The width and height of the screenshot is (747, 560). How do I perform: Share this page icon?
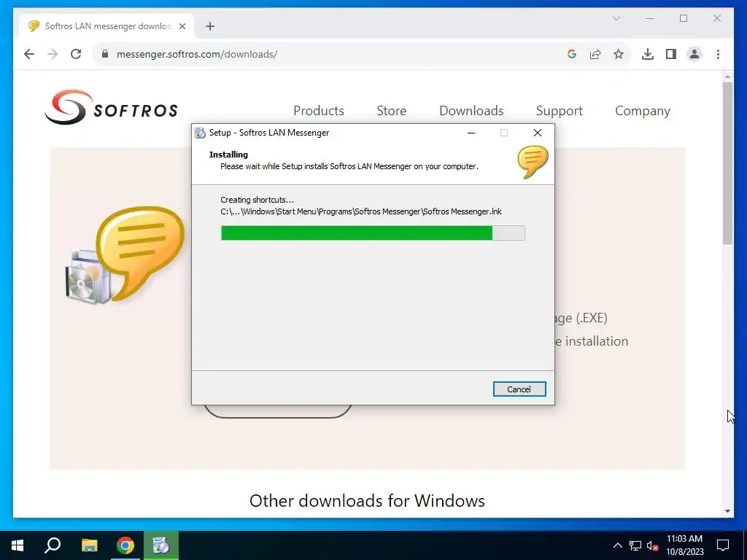tap(595, 54)
